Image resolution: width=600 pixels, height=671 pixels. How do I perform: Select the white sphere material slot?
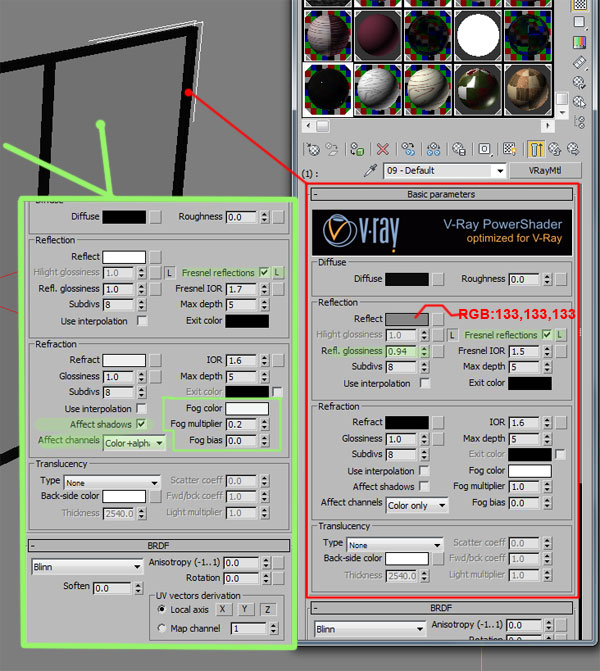pos(478,35)
